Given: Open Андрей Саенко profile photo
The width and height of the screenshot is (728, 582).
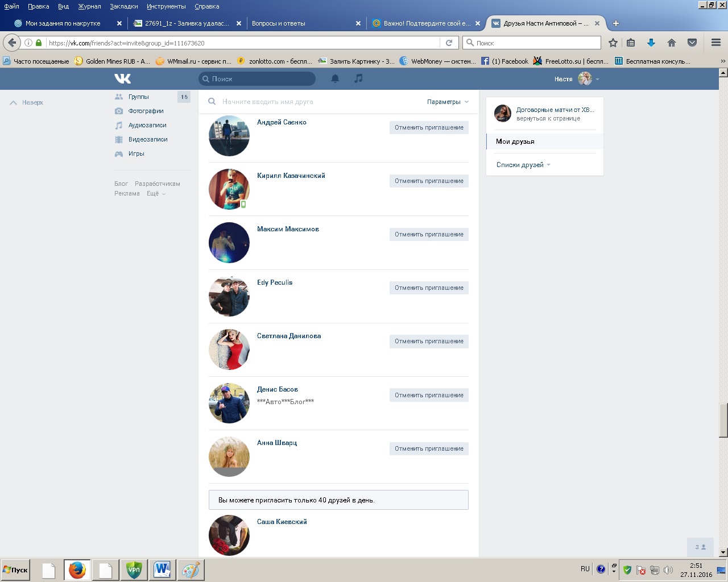Looking at the screenshot, I should (x=229, y=136).
